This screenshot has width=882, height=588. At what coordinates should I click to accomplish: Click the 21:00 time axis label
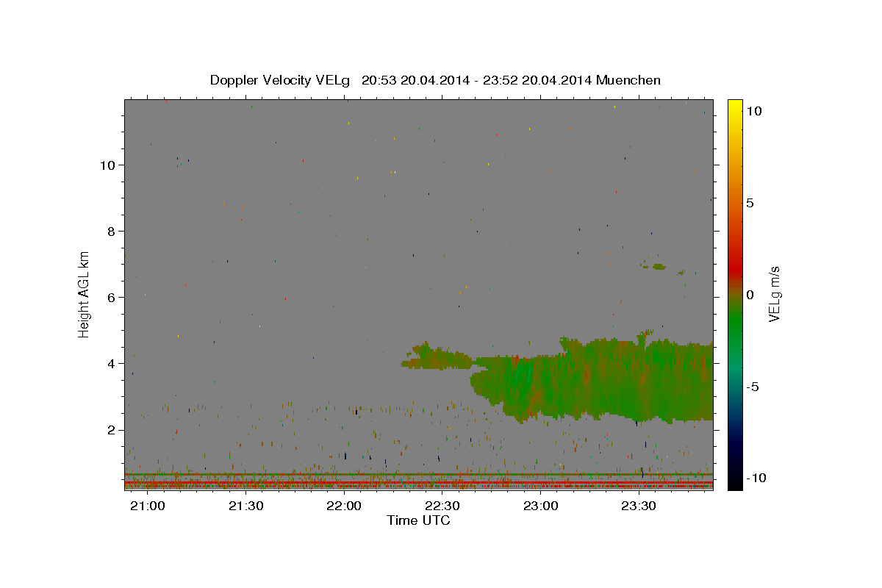(x=148, y=506)
